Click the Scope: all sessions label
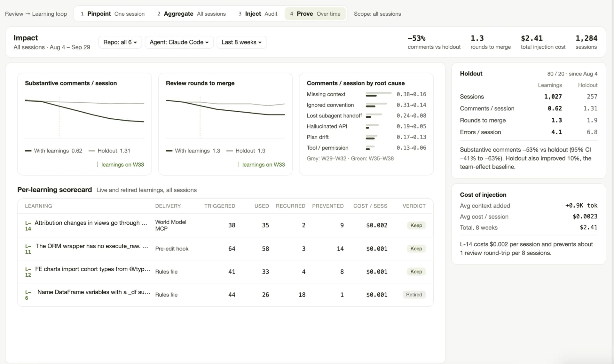The width and height of the screenshot is (614, 364). point(377,14)
